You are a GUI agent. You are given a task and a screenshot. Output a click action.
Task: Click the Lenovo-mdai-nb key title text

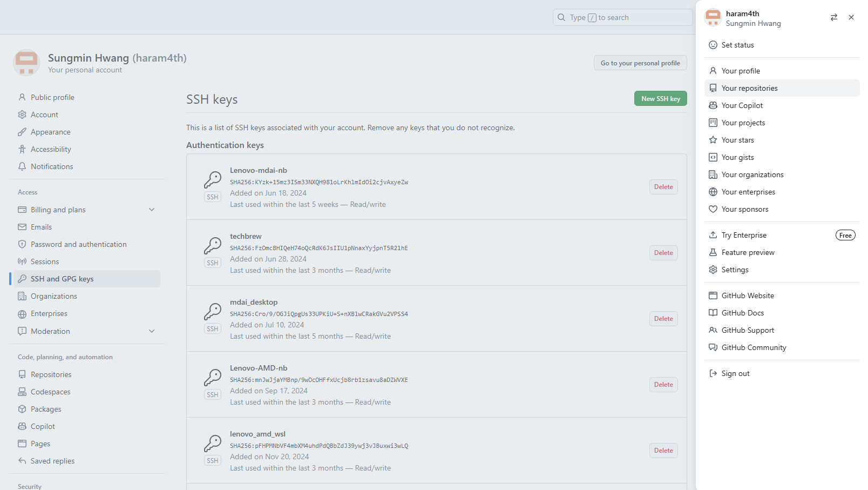(259, 170)
